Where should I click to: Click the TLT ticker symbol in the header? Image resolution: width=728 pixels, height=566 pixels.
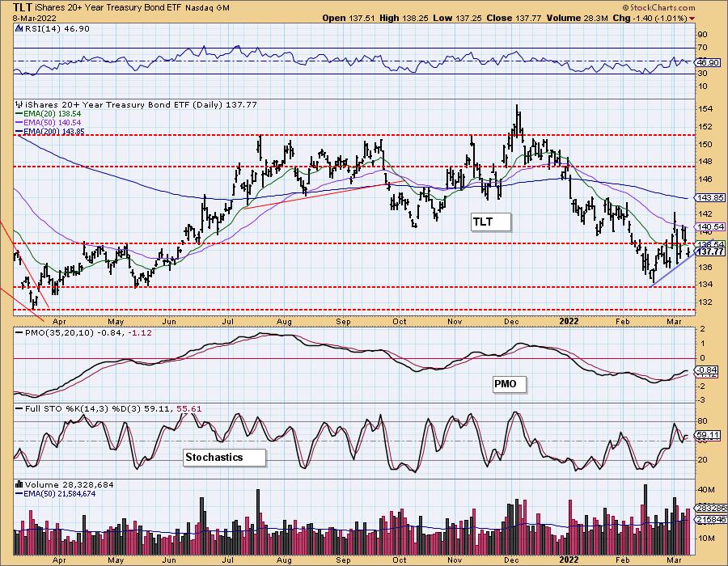22,7
